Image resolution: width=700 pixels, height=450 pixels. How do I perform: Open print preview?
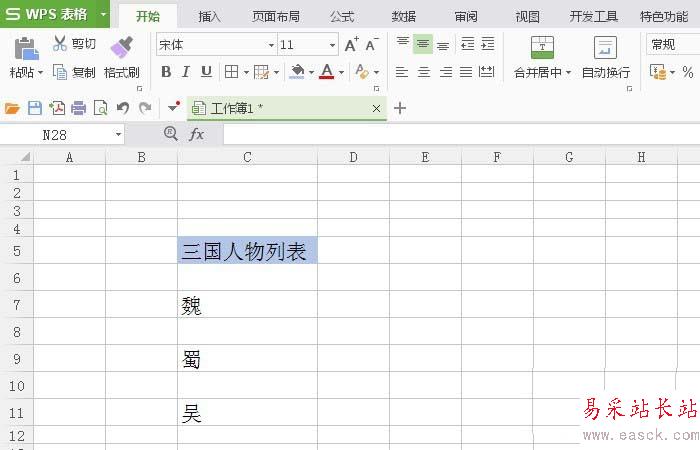pyautogui.click(x=100, y=108)
